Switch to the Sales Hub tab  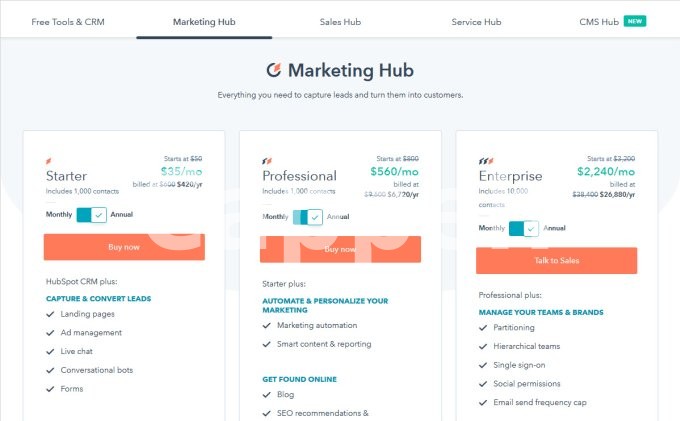(341, 21)
